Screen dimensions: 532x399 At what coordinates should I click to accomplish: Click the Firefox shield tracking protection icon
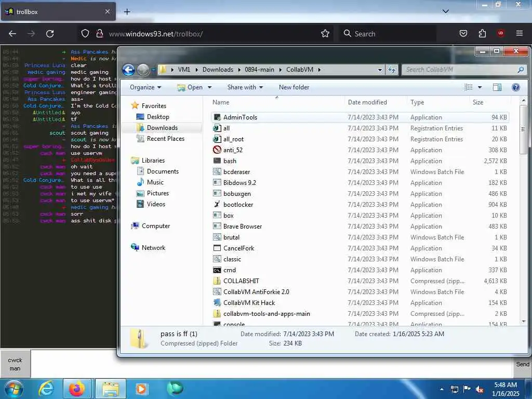click(85, 34)
